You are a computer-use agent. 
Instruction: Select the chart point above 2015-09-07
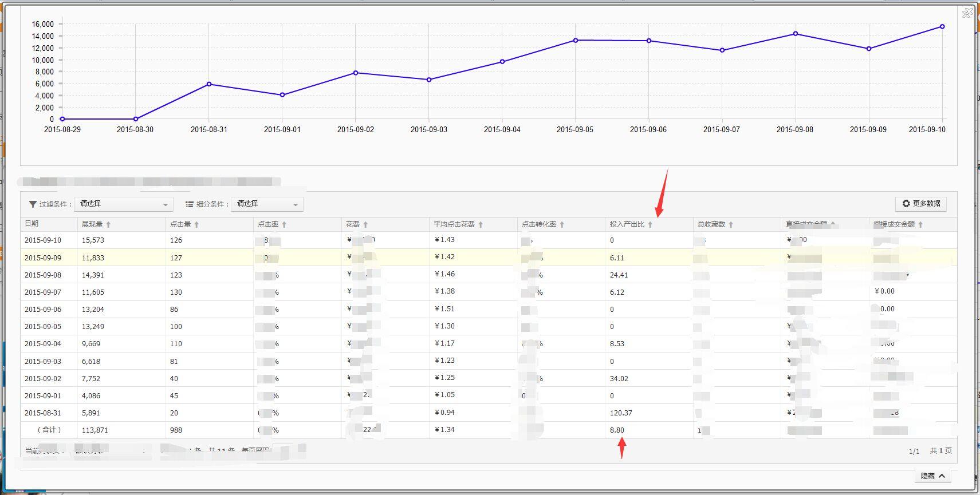pyautogui.click(x=722, y=50)
